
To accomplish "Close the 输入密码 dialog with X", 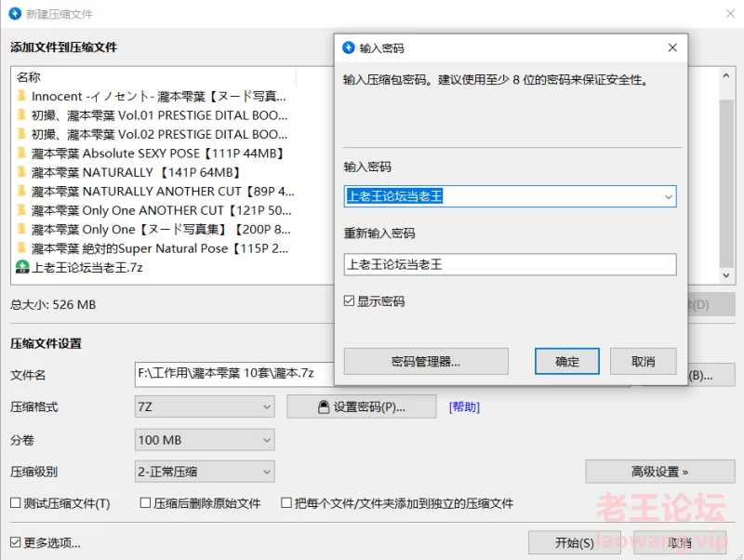I will [x=672, y=47].
